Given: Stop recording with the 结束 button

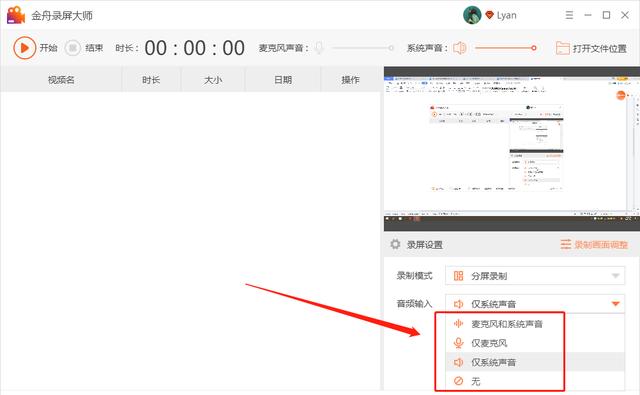Looking at the screenshot, I should [x=84, y=48].
